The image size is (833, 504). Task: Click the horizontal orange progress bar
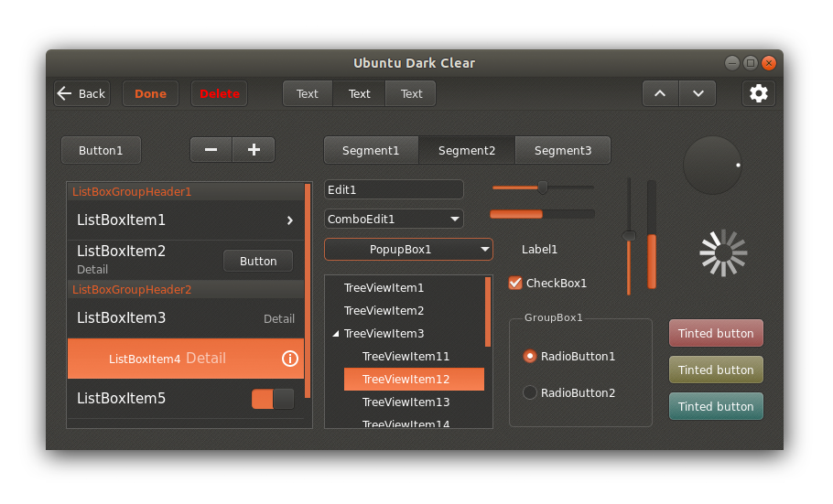coord(542,214)
